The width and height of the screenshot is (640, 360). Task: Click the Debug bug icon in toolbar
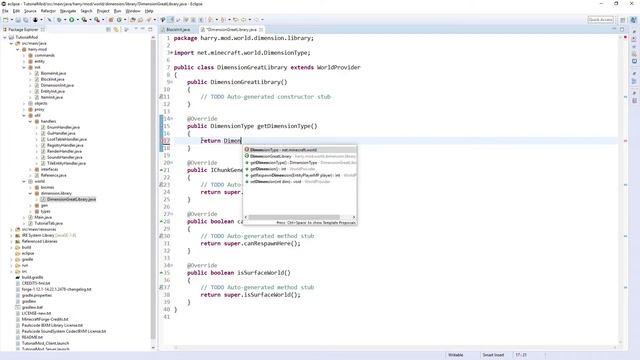(59, 20)
